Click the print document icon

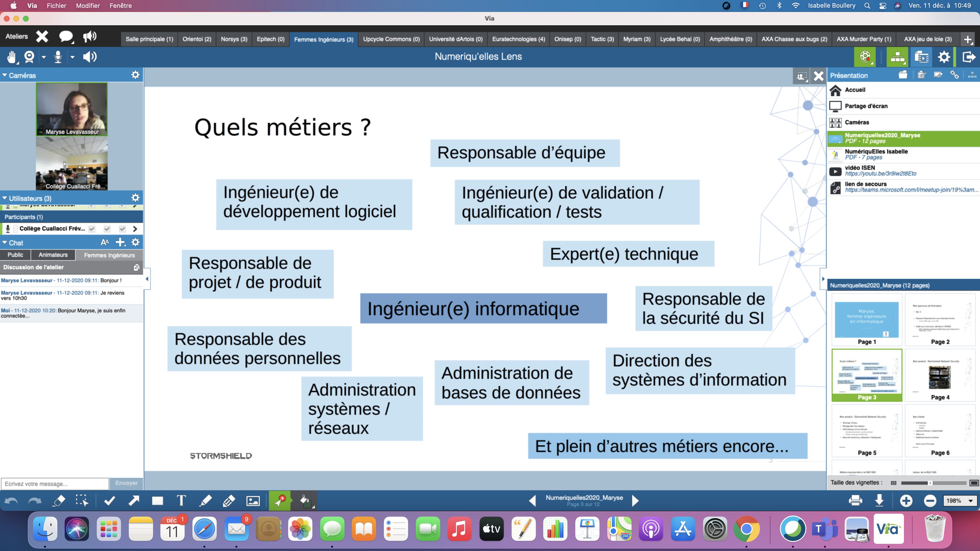[x=855, y=501]
